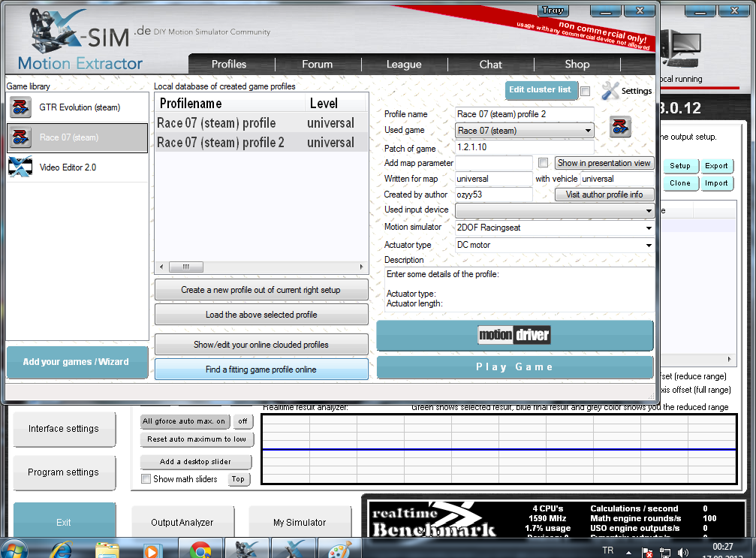
Task: Launch Windows Media Player from taskbar
Action: 152,550
